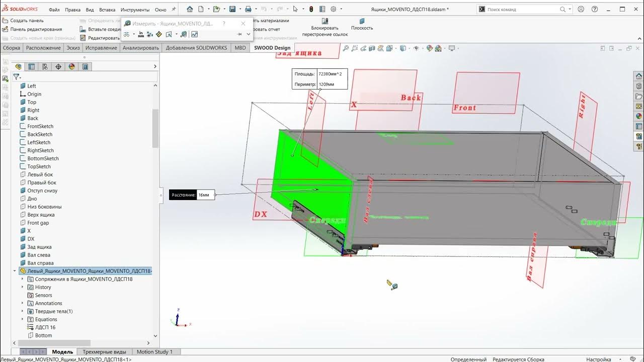Expand the Annotations folder
This screenshot has width=644, height=362.
22,303
